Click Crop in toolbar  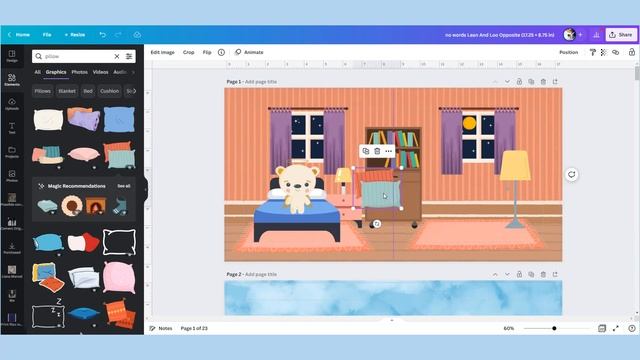click(x=189, y=52)
